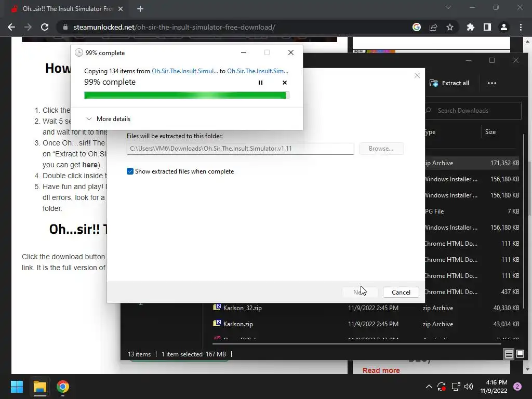Open Chrome three-dot menu

tap(521, 27)
